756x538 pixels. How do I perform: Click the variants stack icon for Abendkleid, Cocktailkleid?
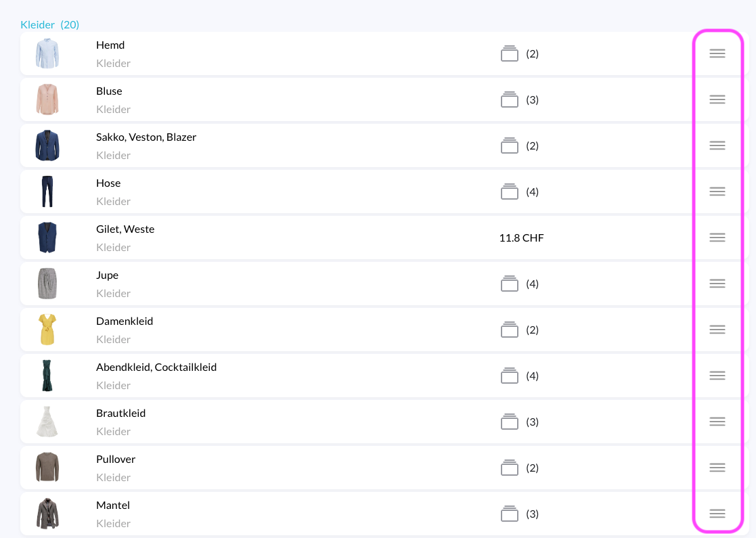(510, 376)
